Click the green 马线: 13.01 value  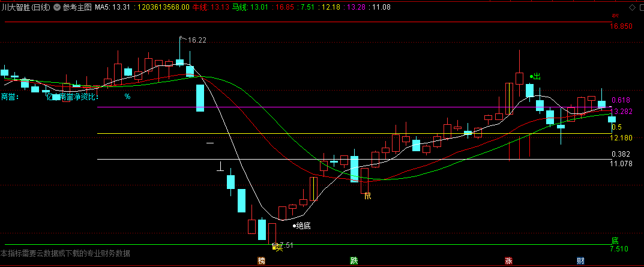(249, 7)
